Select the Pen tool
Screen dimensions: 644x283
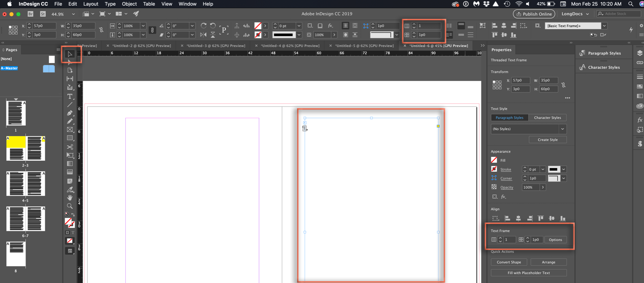point(70,113)
